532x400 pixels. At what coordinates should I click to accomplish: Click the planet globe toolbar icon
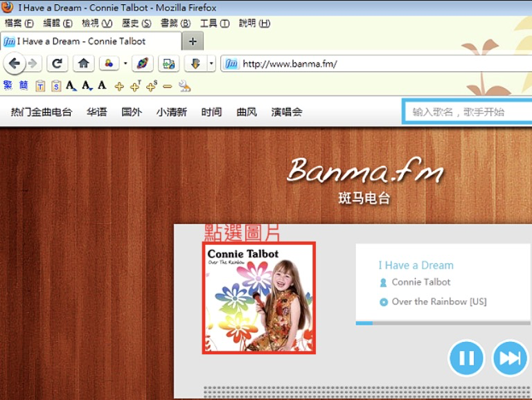click(x=143, y=64)
